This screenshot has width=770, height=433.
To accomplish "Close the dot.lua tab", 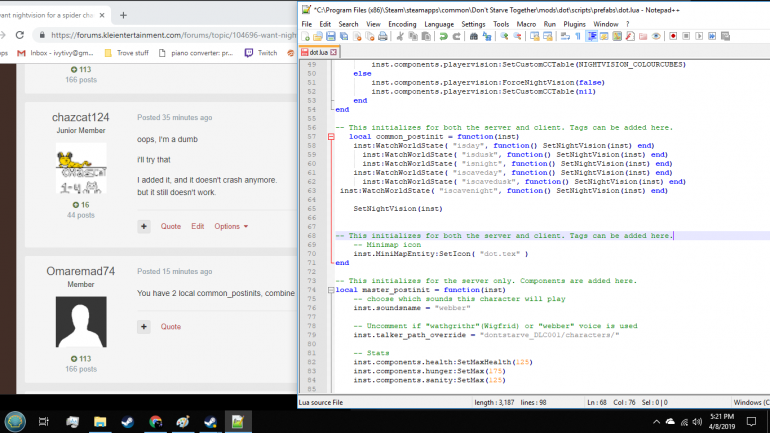I will pyautogui.click(x=335, y=50).
